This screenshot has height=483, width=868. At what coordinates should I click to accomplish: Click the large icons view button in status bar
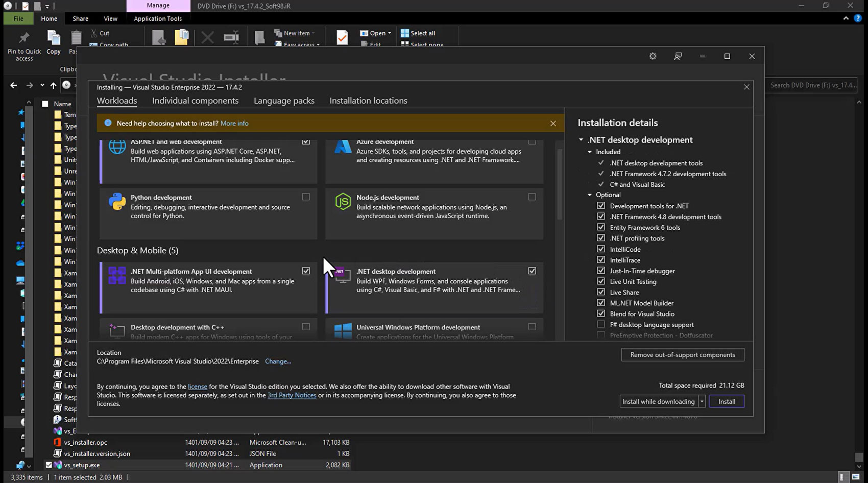pyautogui.click(x=856, y=477)
